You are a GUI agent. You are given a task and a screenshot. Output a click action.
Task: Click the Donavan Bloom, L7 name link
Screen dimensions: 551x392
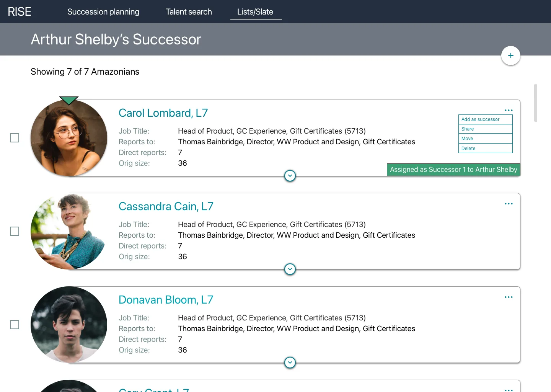coord(166,300)
